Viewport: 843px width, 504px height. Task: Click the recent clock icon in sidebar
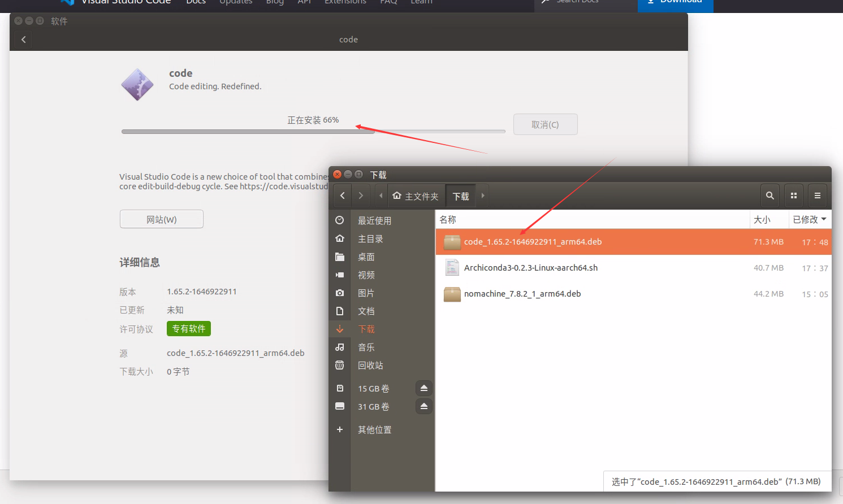pyautogui.click(x=339, y=220)
